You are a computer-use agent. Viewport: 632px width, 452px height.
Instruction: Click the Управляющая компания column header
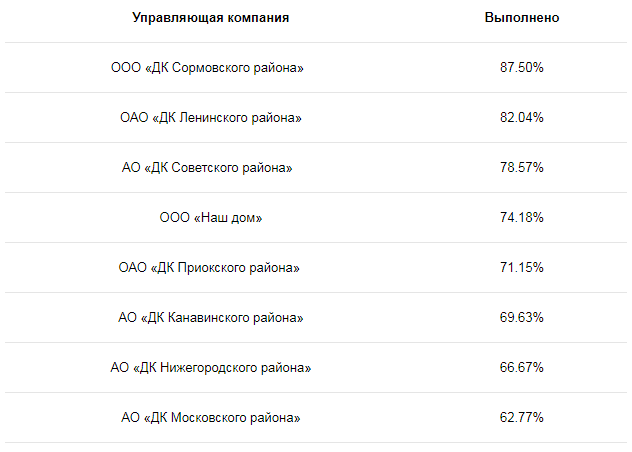click(x=210, y=18)
